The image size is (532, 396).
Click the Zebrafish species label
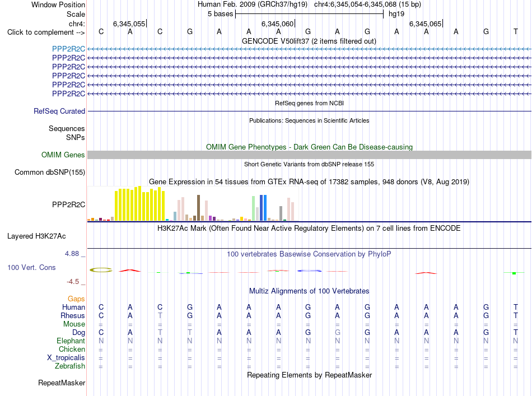(70, 366)
